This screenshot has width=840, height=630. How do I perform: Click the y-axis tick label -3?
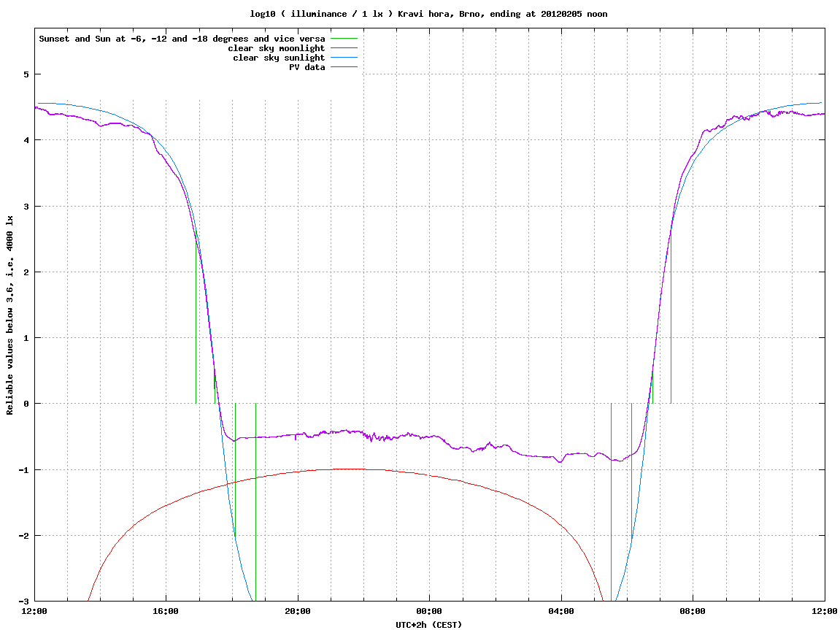tap(23, 602)
